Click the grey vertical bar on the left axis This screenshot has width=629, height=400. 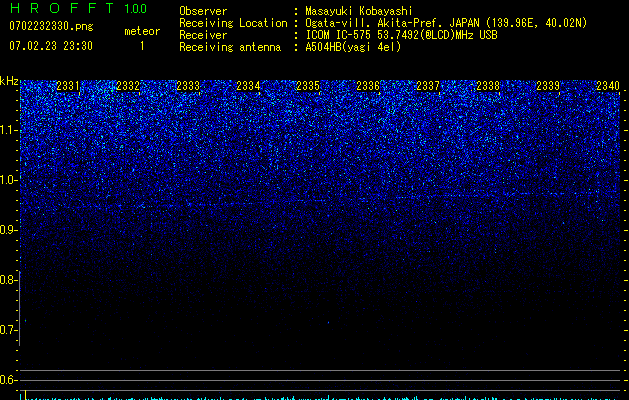click(x=20, y=308)
